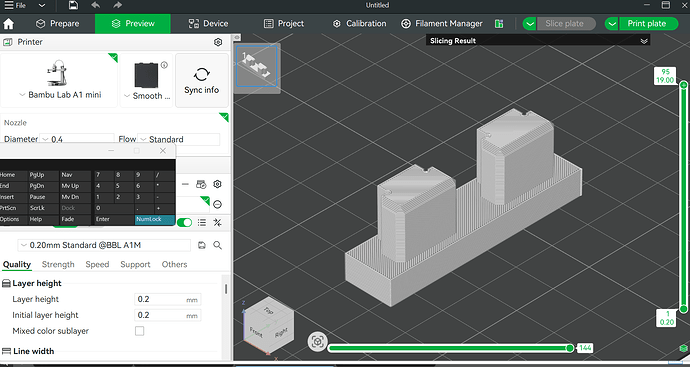Switch to the Prepare tab

coord(57,24)
